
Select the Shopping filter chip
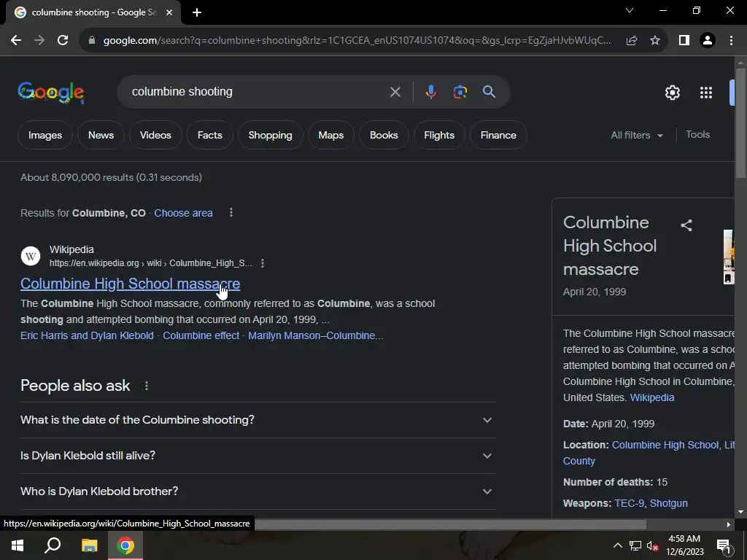click(270, 135)
